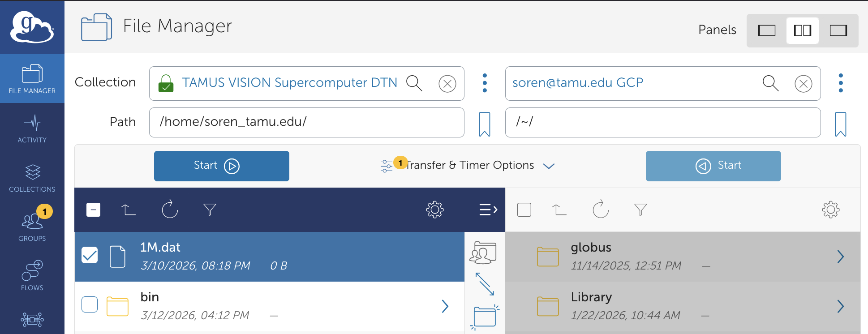Uncheck the 1M.dat file checkbox

(90, 255)
